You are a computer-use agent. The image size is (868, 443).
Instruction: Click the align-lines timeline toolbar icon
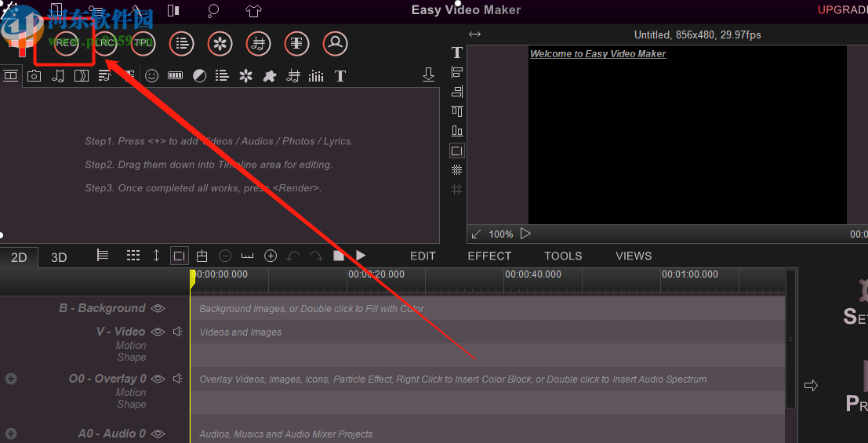click(103, 256)
